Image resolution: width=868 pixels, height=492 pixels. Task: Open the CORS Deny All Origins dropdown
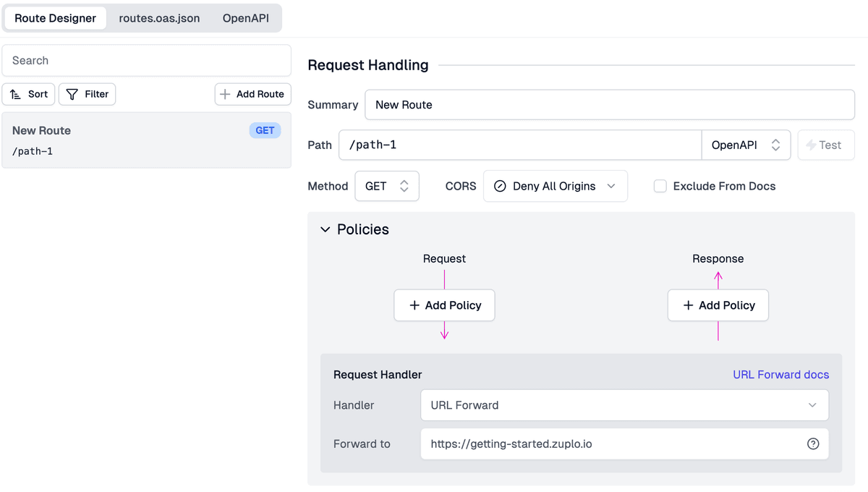[x=555, y=186]
